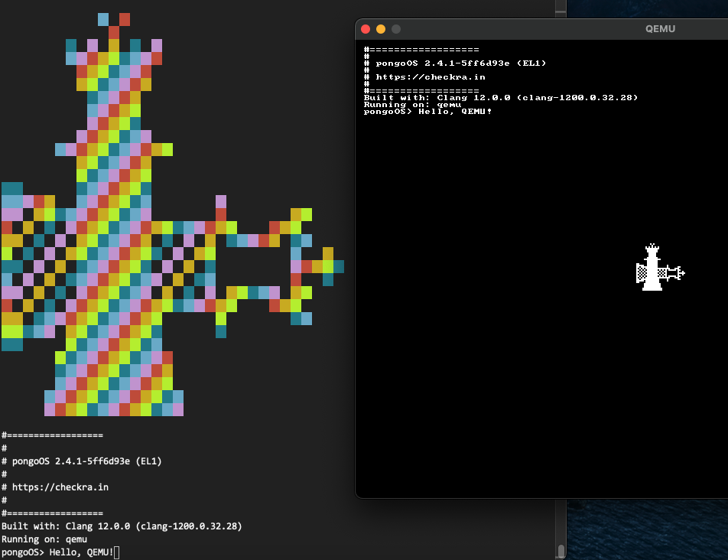The image size is (728, 560).
Task: Minimize the QEMU window
Action: 381,29
